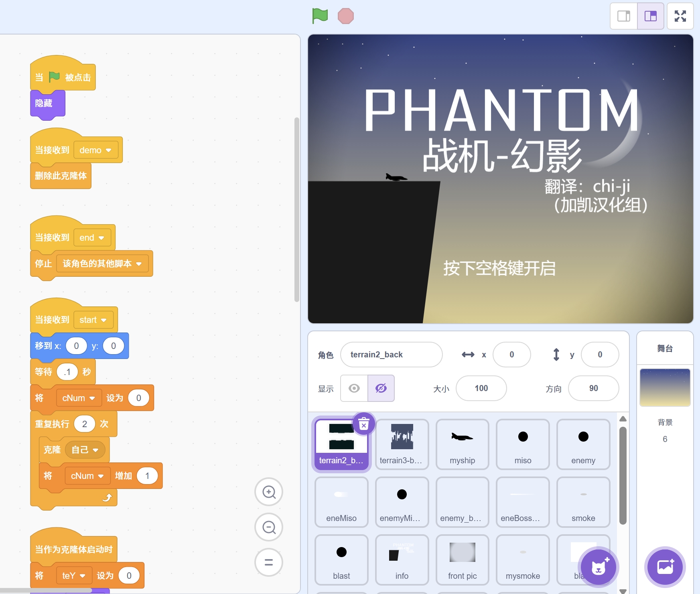Image resolution: width=700 pixels, height=594 pixels.
Task: Switch to small stage layout
Action: (623, 16)
